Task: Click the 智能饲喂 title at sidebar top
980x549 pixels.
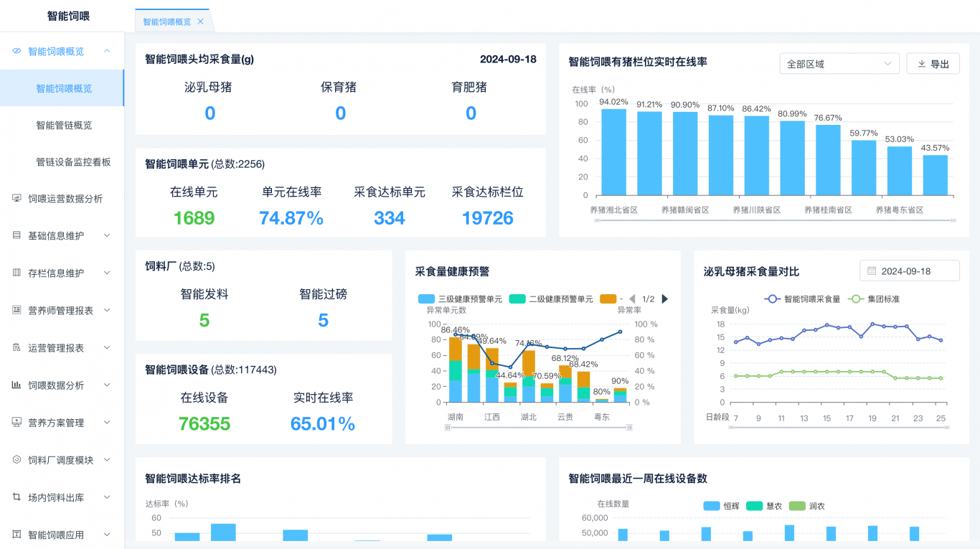Action: pyautogui.click(x=68, y=16)
